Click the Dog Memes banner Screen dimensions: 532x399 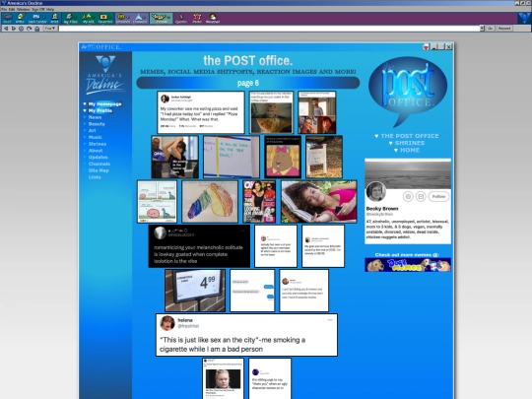click(408, 265)
